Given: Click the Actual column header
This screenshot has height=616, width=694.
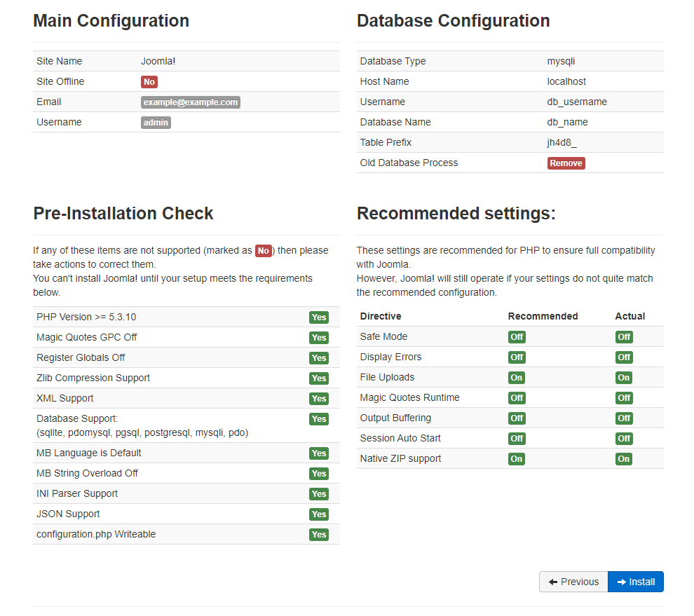Looking at the screenshot, I should [x=630, y=316].
